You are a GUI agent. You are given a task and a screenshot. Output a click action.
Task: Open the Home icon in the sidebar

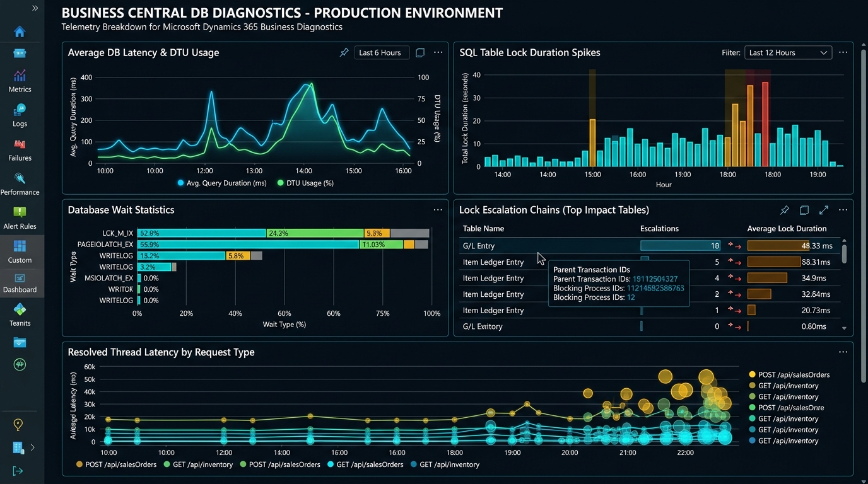point(20,32)
